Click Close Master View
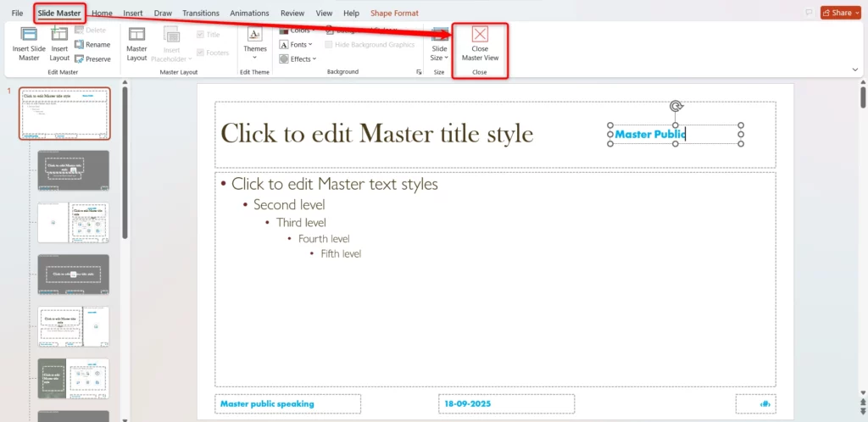The height and width of the screenshot is (422, 868). pos(480,43)
